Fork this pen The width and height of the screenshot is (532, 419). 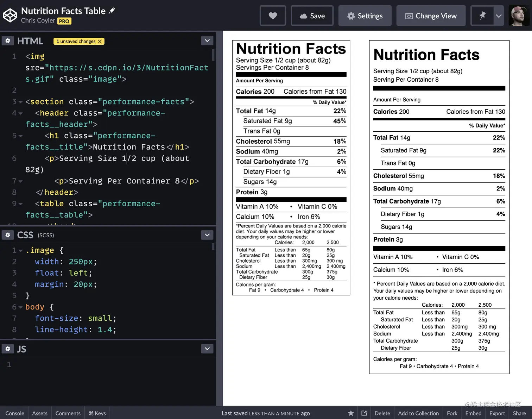(x=452, y=413)
